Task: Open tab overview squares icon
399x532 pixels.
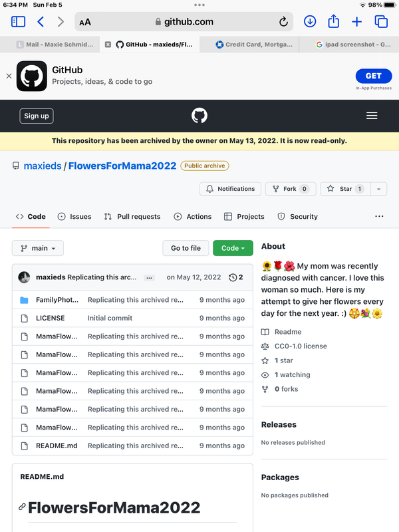Action: click(x=381, y=22)
